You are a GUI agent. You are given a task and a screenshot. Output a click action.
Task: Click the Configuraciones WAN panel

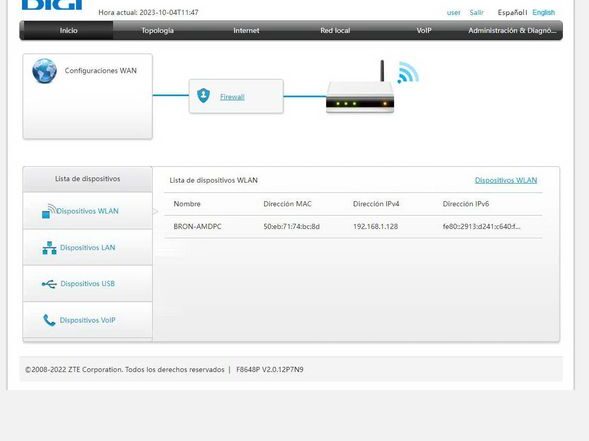point(88,96)
